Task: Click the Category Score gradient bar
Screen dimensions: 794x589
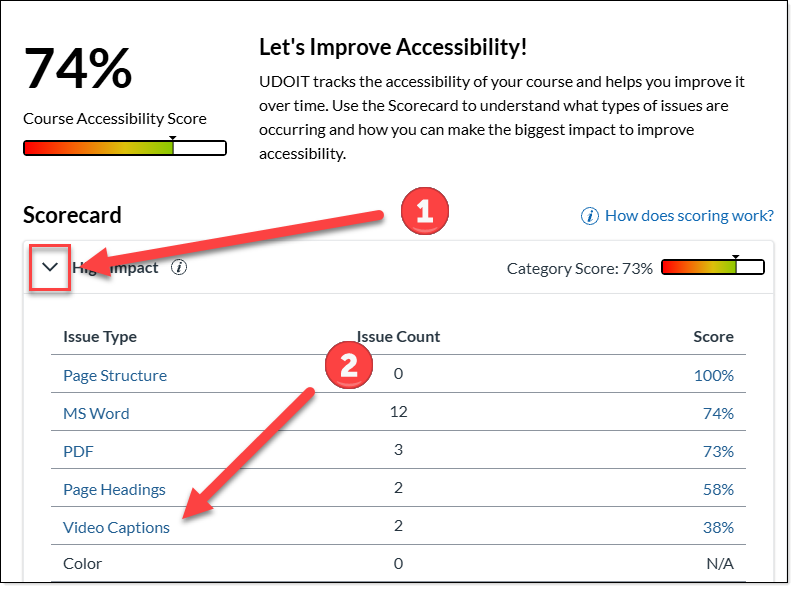Action: tap(713, 267)
